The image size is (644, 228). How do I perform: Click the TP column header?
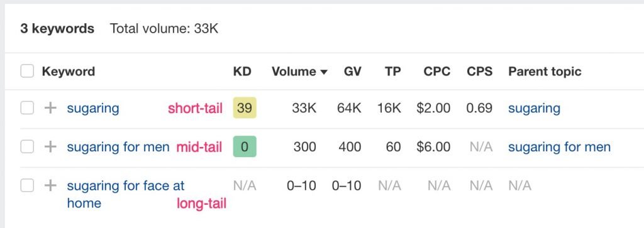tap(392, 72)
